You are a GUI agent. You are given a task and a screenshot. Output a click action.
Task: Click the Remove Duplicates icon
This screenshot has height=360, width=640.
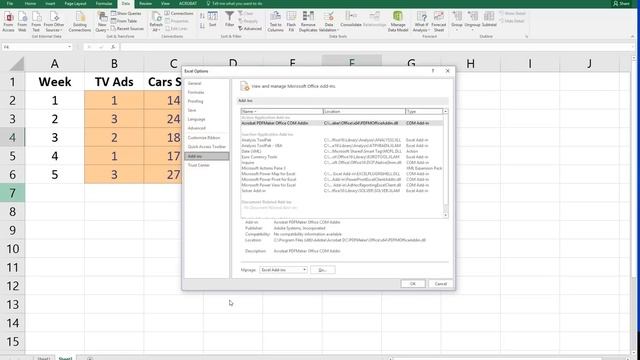(x=308, y=21)
